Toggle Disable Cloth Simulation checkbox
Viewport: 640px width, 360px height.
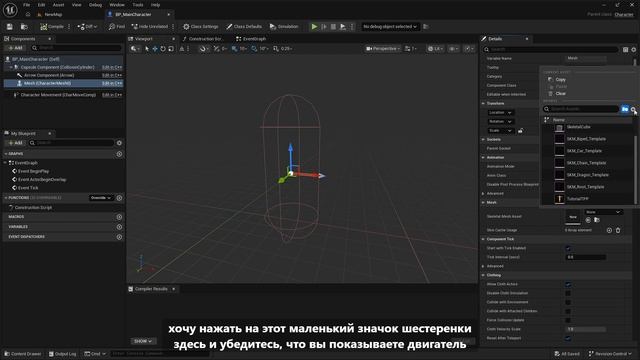(x=568, y=293)
